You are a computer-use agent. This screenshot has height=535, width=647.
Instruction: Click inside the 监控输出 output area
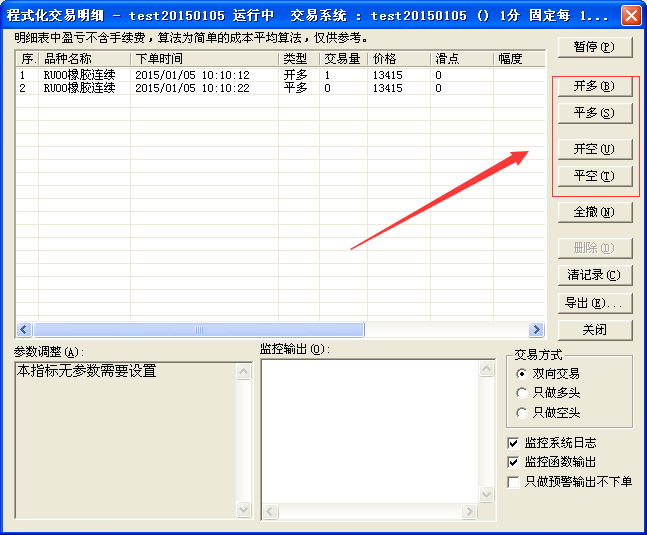point(371,432)
